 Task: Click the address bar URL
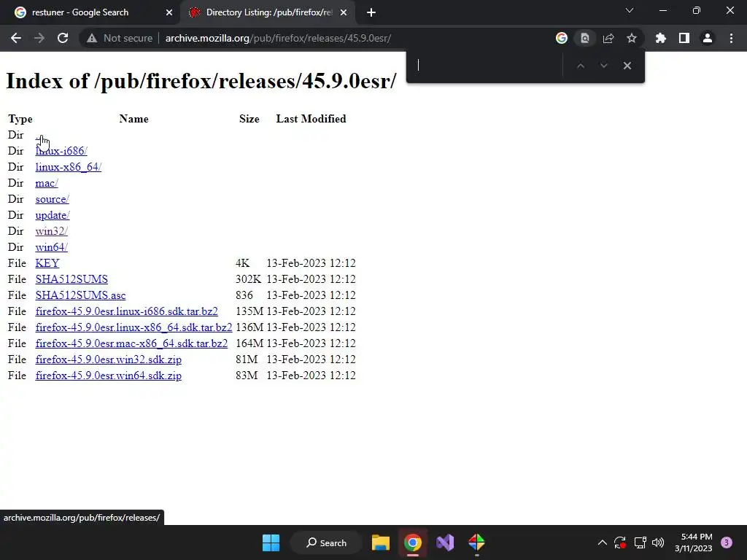pyautogui.click(x=278, y=38)
